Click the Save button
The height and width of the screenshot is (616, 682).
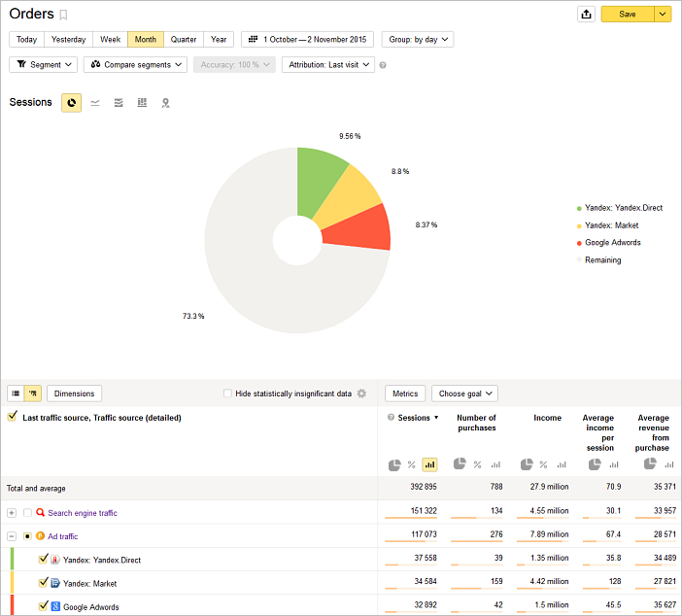tap(628, 14)
